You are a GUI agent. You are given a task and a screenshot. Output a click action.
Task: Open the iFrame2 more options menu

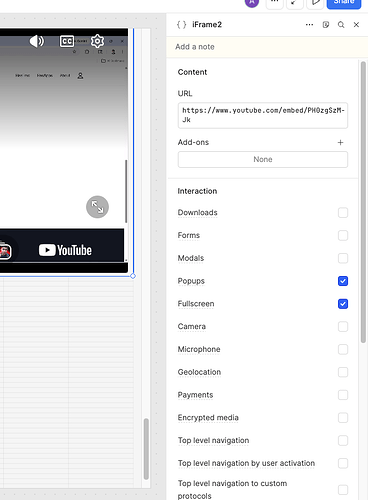pos(309,25)
